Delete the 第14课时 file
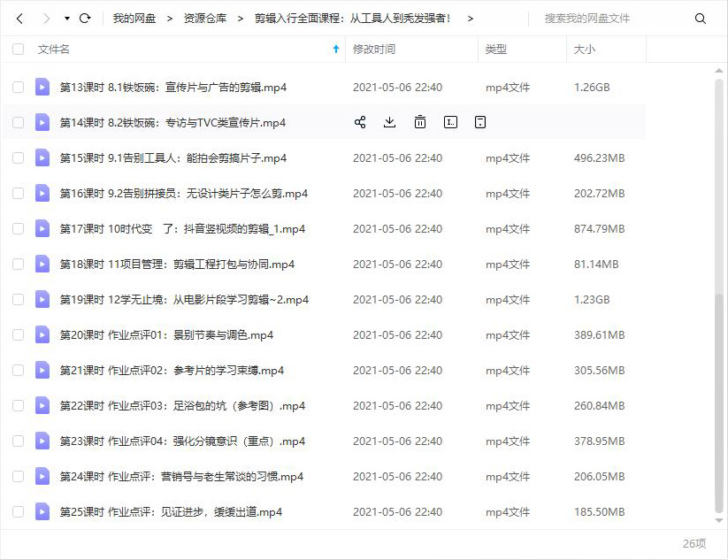728x560 pixels. [419, 122]
